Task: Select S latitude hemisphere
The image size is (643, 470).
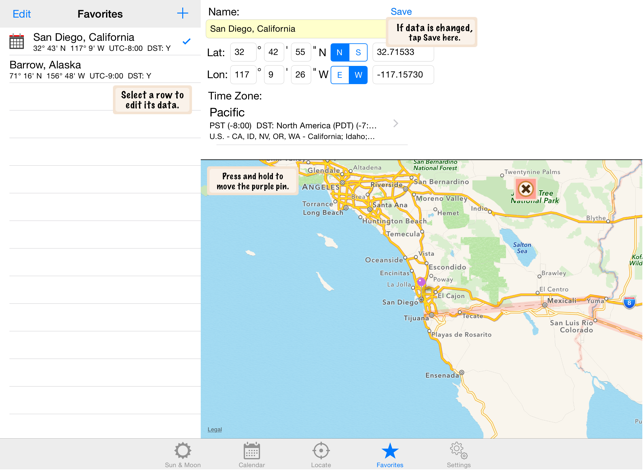Action: point(358,52)
